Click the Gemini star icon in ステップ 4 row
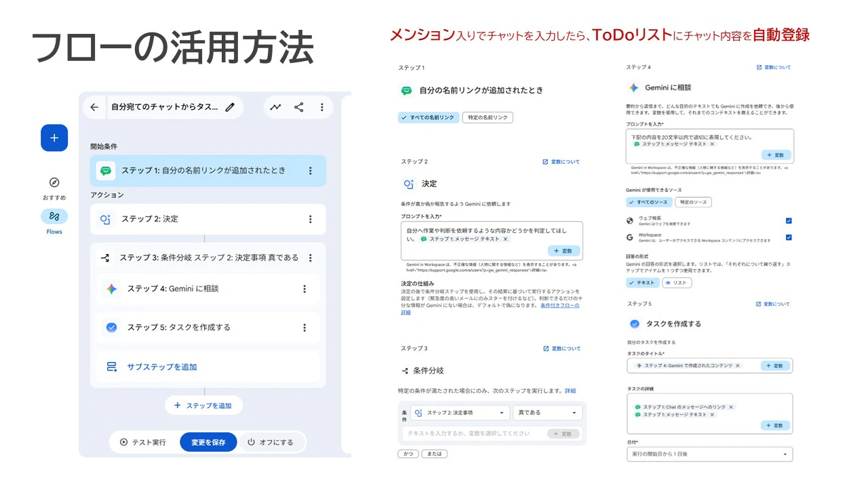Image resolution: width=868 pixels, height=488 pixels. [112, 289]
